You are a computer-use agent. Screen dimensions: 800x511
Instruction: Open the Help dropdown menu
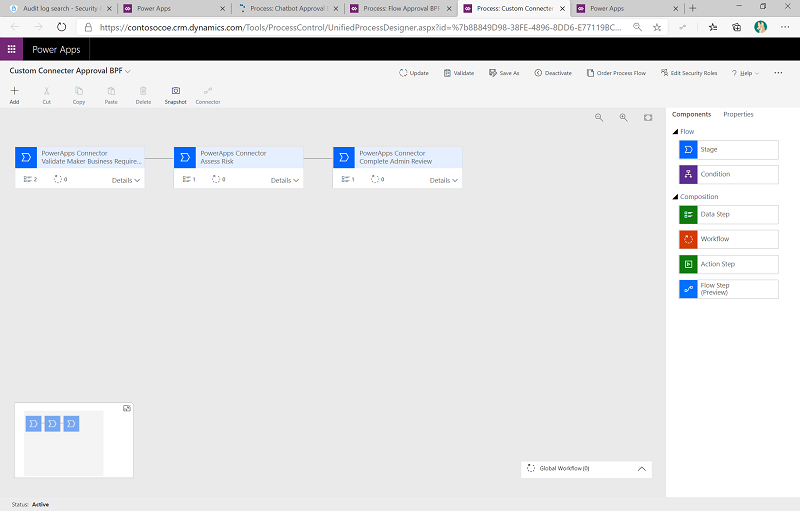coord(745,73)
